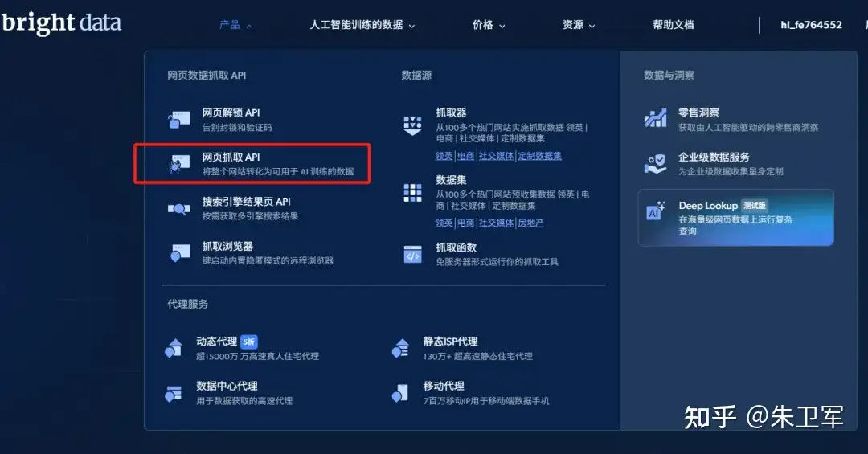Open the 产品 menu item
The height and width of the screenshot is (454, 868).
230,25
